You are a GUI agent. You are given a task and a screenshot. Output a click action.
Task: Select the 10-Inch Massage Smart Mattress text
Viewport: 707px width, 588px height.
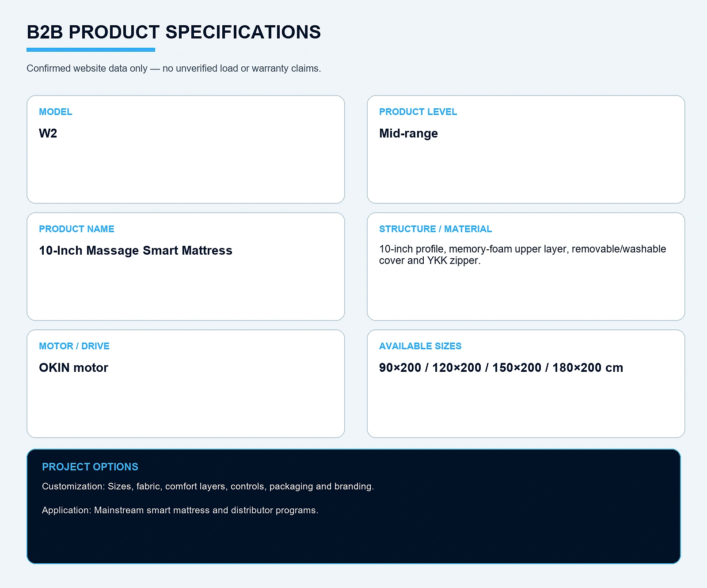click(136, 251)
